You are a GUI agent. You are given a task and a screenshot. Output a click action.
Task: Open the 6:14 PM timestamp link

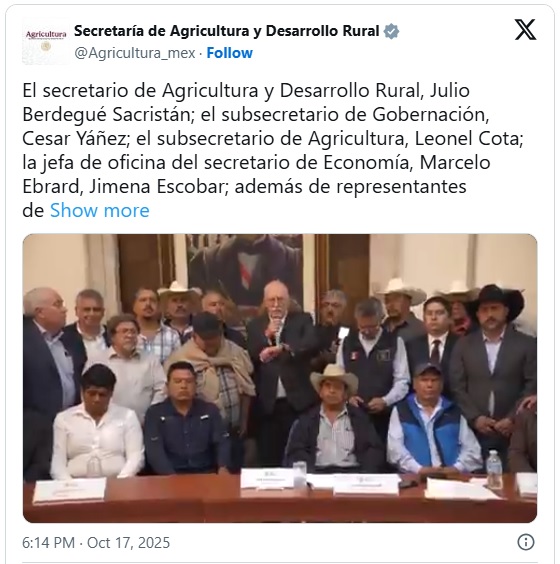49,542
